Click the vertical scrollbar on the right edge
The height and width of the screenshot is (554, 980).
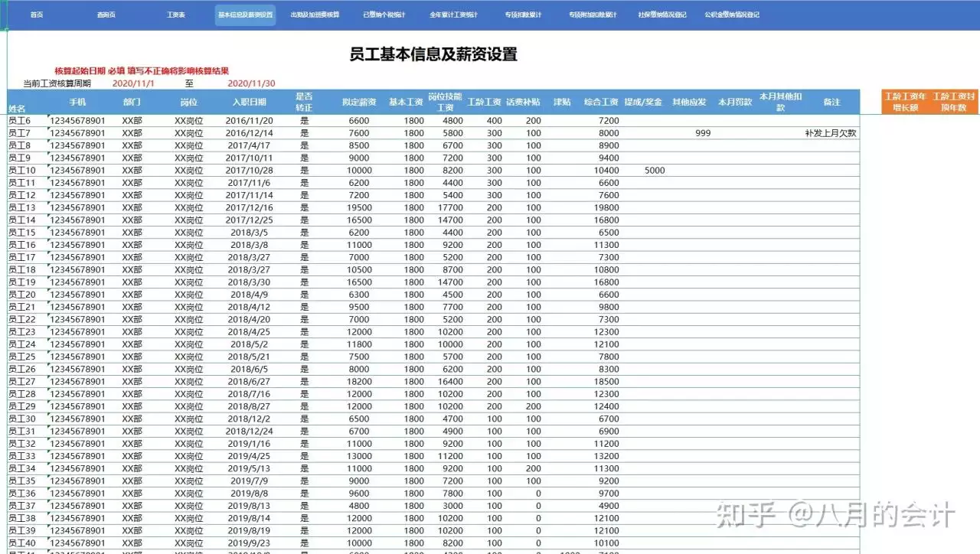point(975,306)
